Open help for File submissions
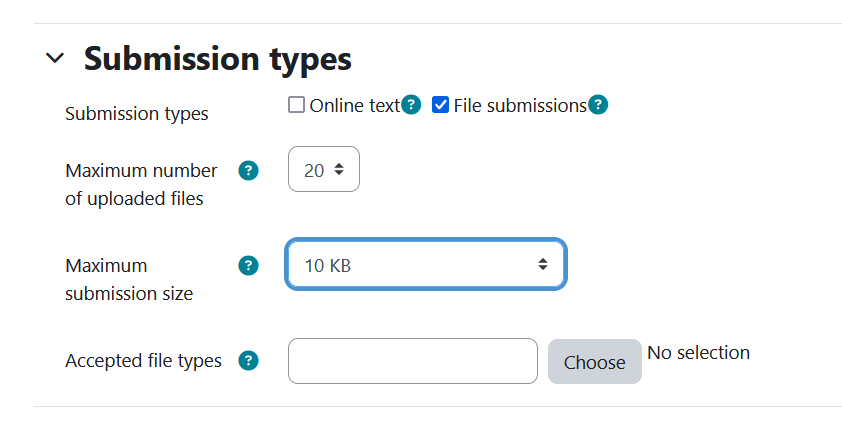Image resolution: width=842 pixels, height=425 pixels. (598, 105)
